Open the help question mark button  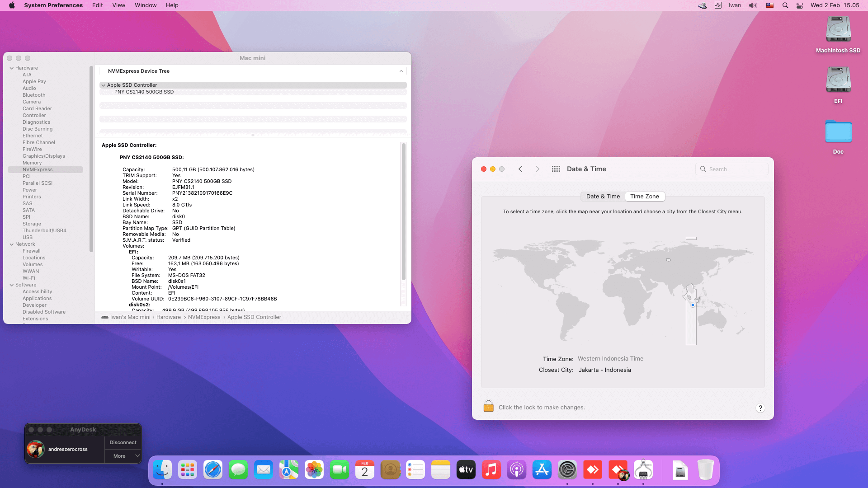(x=760, y=408)
